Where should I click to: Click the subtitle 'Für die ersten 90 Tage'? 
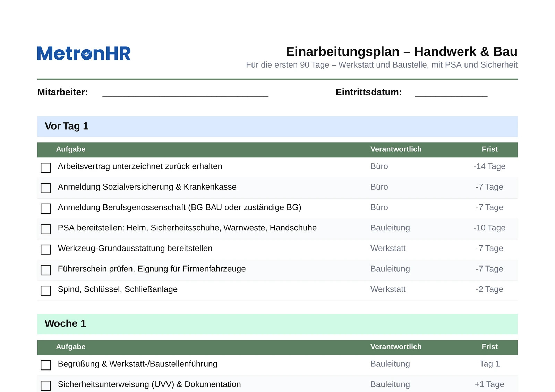[382, 65]
